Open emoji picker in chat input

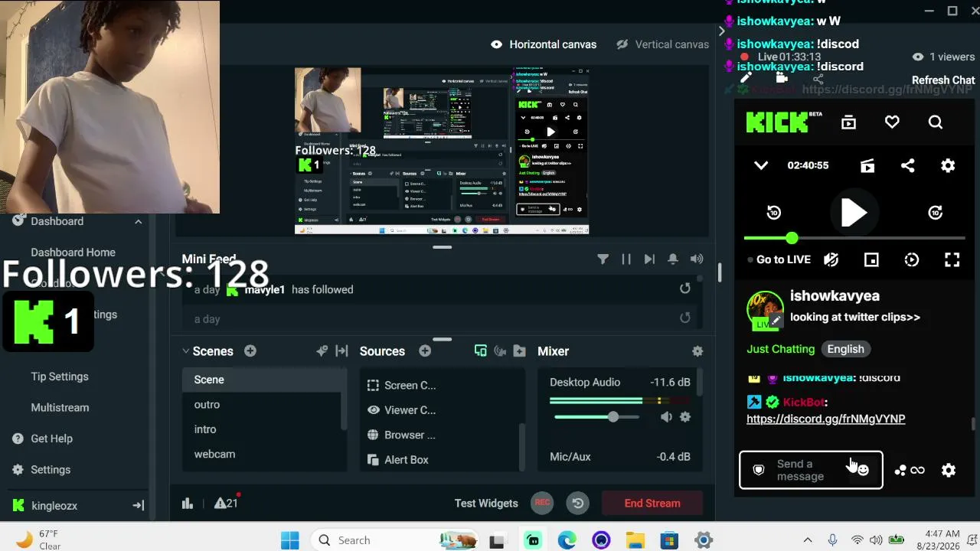(863, 470)
